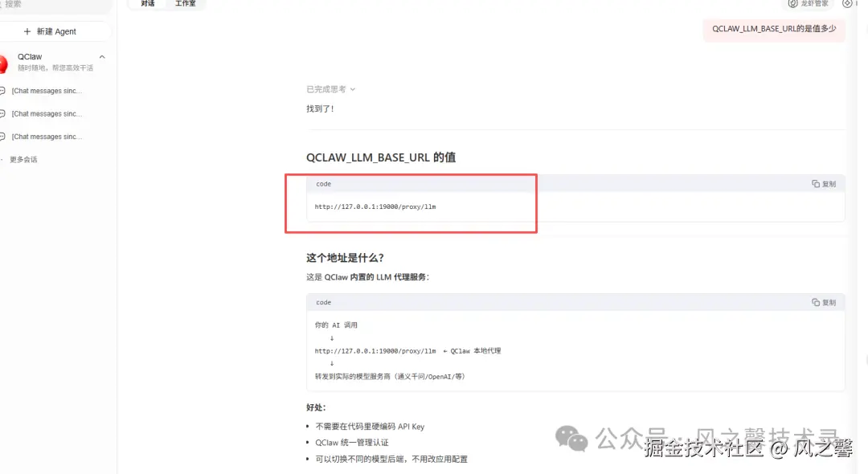Click bullet 可以切换不同的模型后端
868x474 pixels.
(x=391, y=459)
